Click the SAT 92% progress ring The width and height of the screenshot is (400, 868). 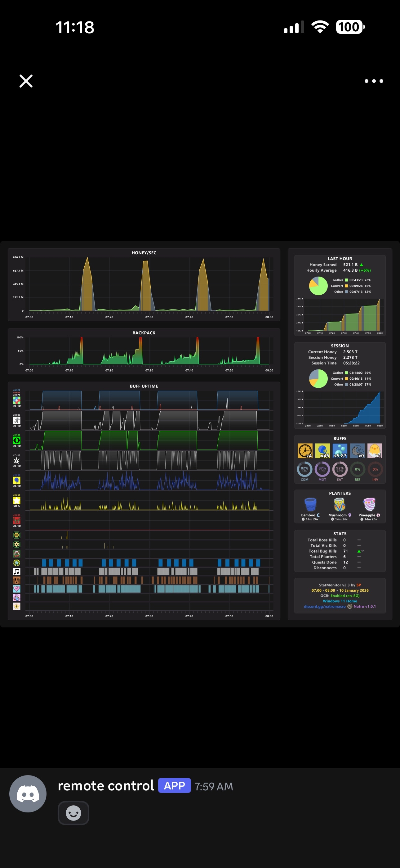[340, 469]
